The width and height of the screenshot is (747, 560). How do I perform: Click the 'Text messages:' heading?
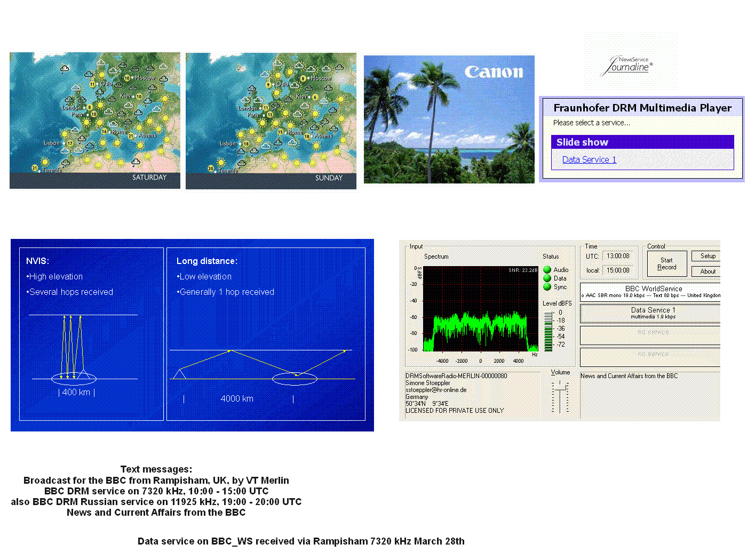tap(156, 469)
